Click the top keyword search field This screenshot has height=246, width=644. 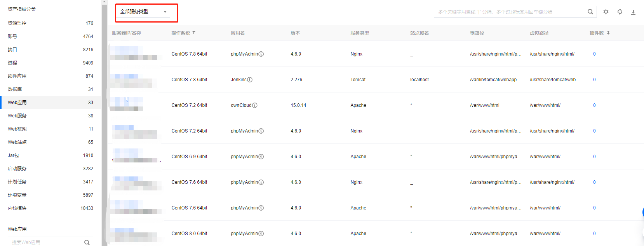coord(509,12)
